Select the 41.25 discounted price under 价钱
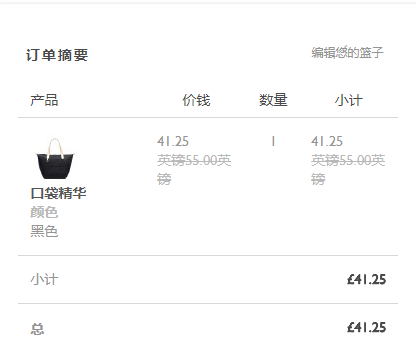The height and width of the screenshot is (361, 416). point(173,141)
